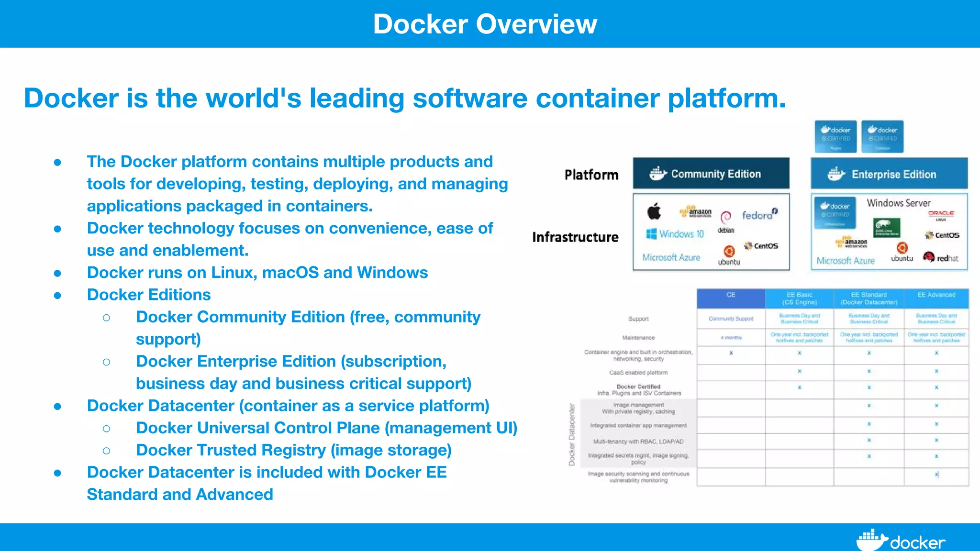Click Docker Certified badge inside Enterprise infrastructure

[x=835, y=212]
